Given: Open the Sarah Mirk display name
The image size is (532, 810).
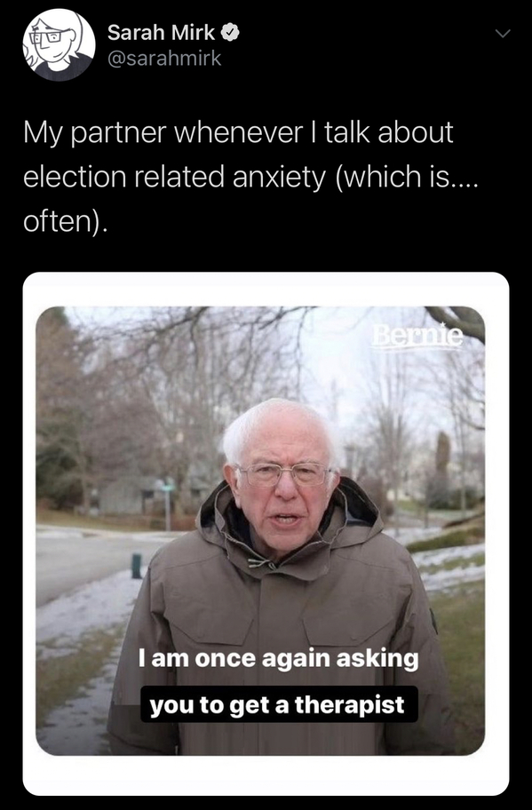Looking at the screenshot, I should click(161, 33).
